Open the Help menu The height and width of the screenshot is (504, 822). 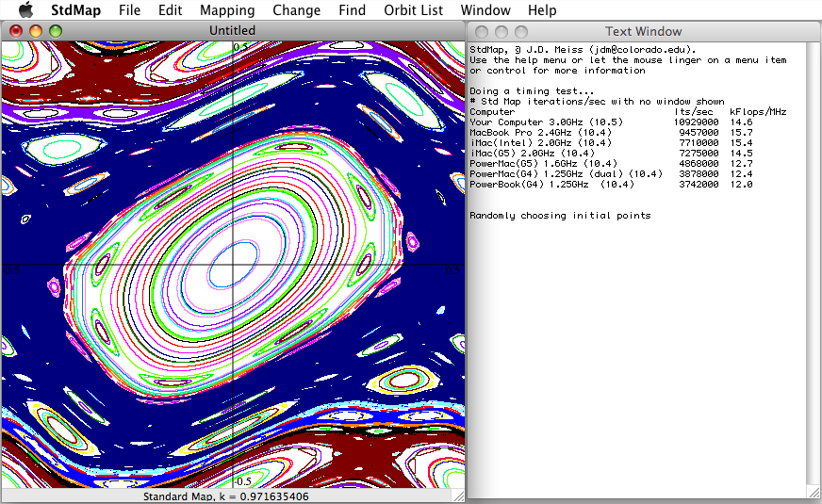(542, 10)
